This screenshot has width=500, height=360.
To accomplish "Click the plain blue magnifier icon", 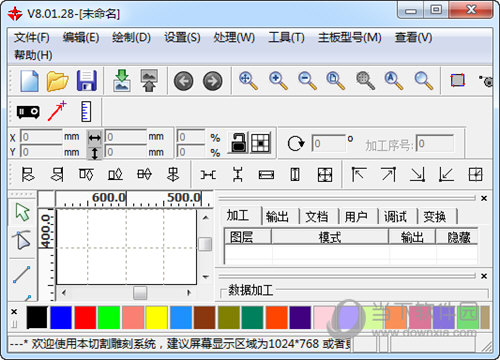I will pyautogui.click(x=424, y=81).
